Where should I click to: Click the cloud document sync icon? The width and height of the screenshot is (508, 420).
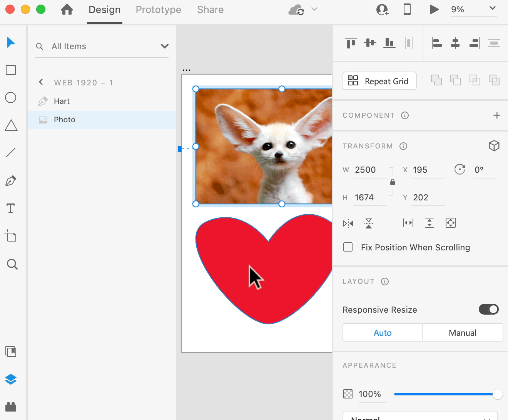(296, 10)
